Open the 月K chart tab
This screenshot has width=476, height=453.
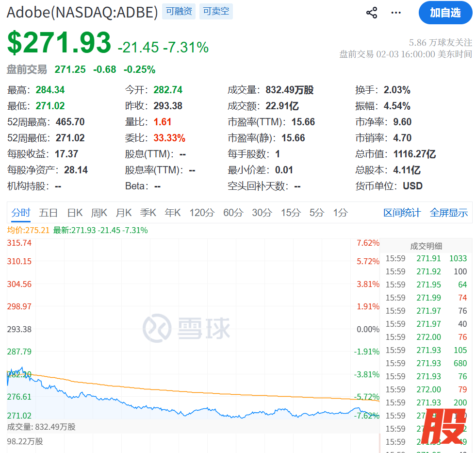tap(123, 213)
